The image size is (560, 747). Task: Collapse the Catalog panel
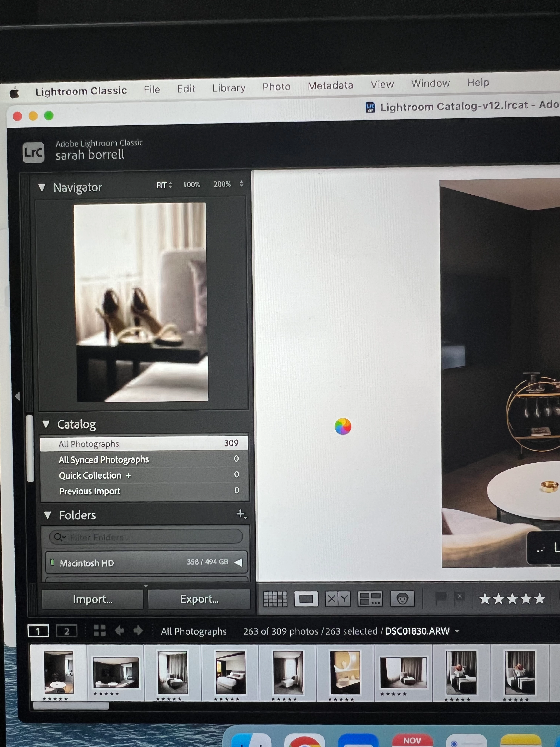click(46, 424)
